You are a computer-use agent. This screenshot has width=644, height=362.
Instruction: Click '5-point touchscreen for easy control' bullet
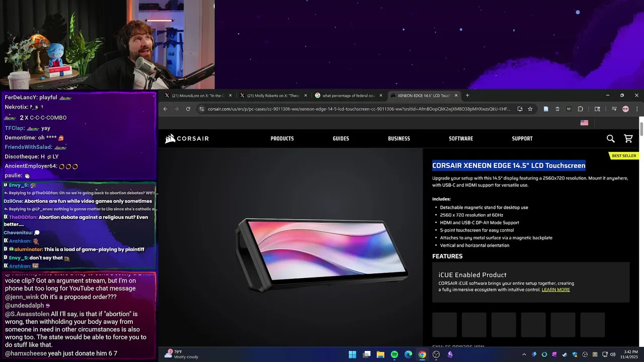[x=477, y=230]
